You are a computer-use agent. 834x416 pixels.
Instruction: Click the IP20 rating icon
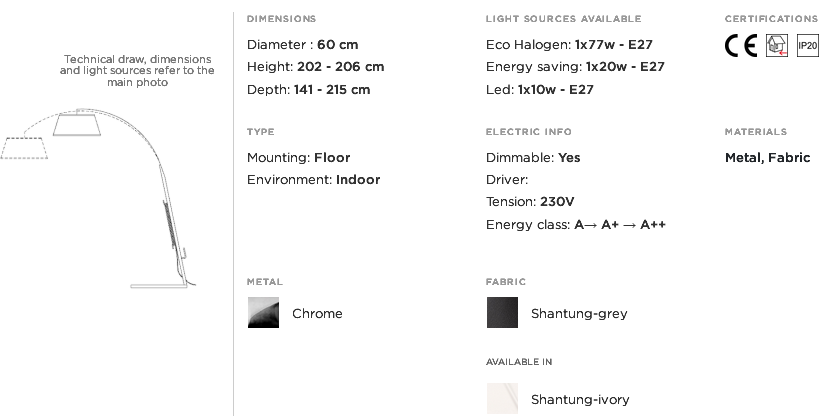tap(807, 45)
